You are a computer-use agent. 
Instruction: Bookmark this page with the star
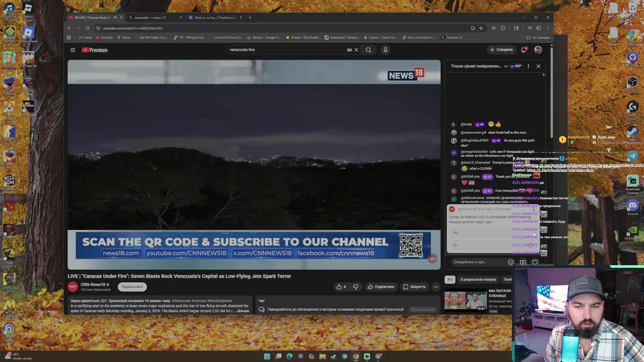tap(480, 28)
